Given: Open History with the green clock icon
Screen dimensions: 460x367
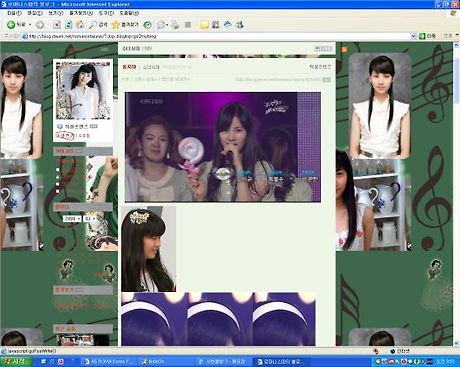Looking at the screenshot, I should point(147,25).
